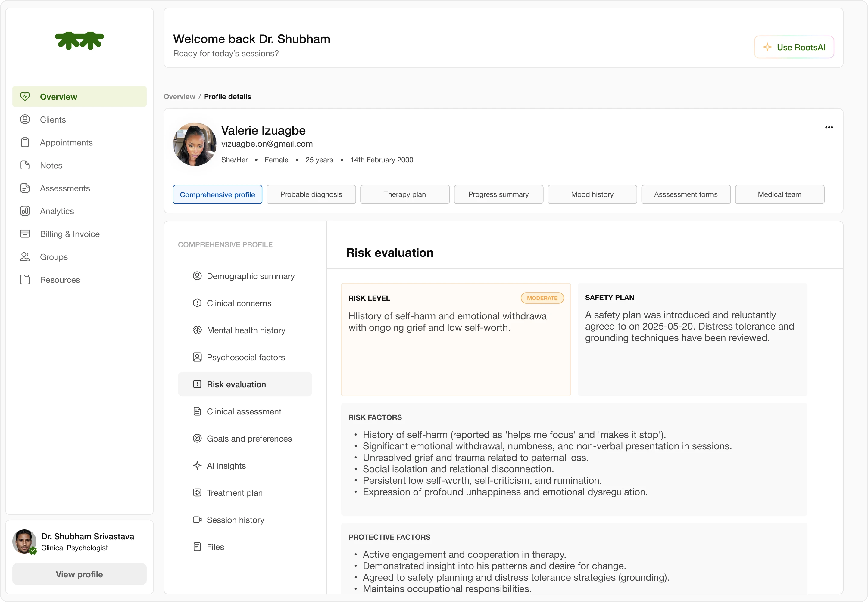Click the View profile button

(x=79, y=574)
